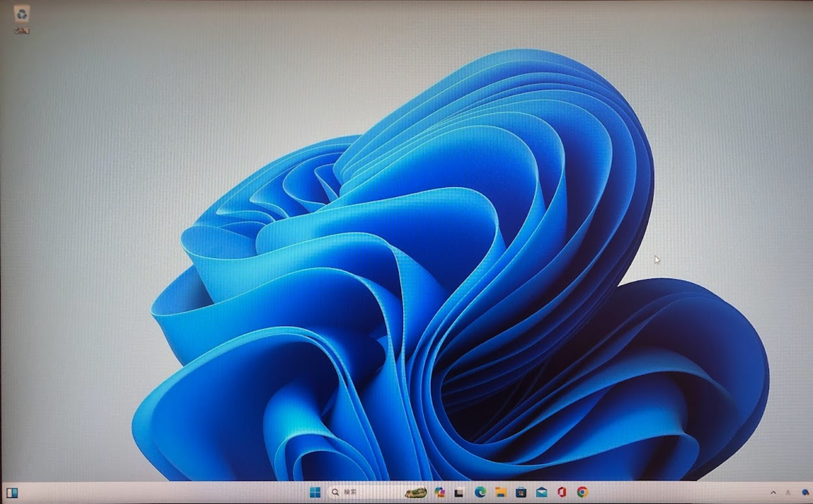Click the search highlight image in search box
The height and width of the screenshot is (504, 813).
(x=415, y=492)
